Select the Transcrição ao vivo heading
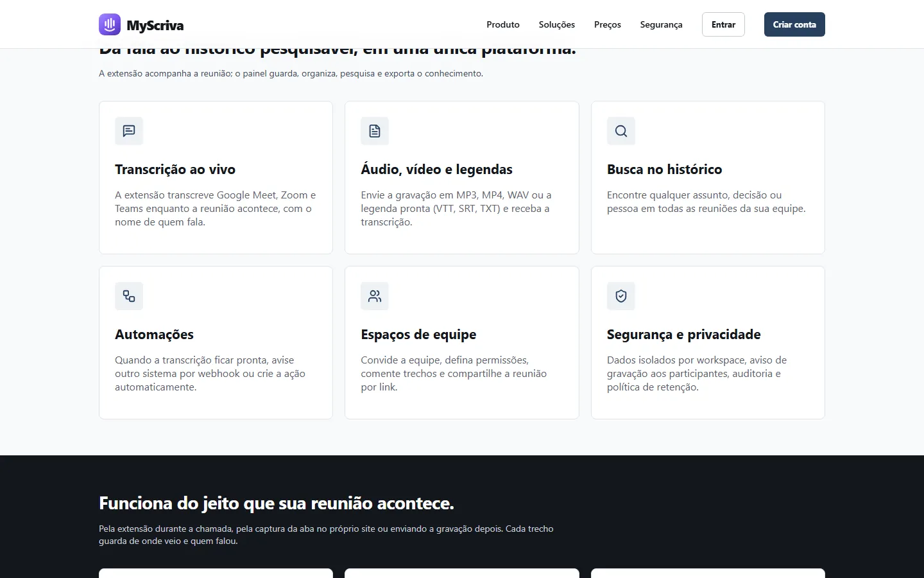 [175, 170]
